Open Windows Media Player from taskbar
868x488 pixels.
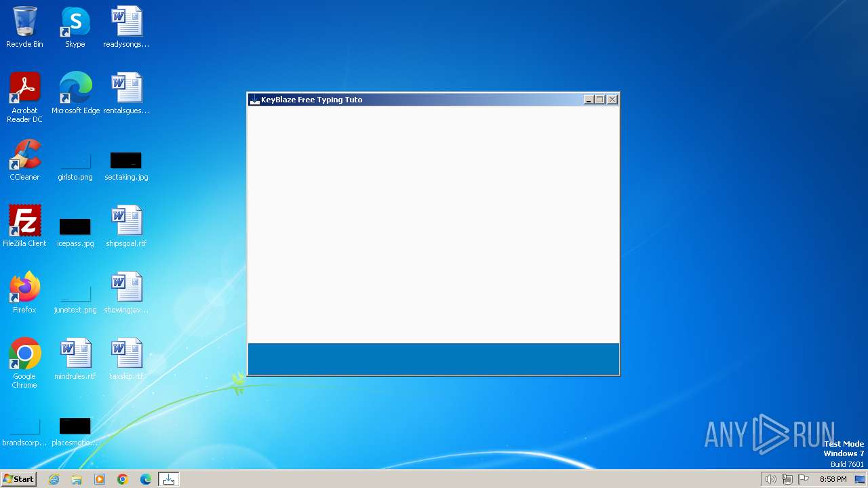(100, 479)
